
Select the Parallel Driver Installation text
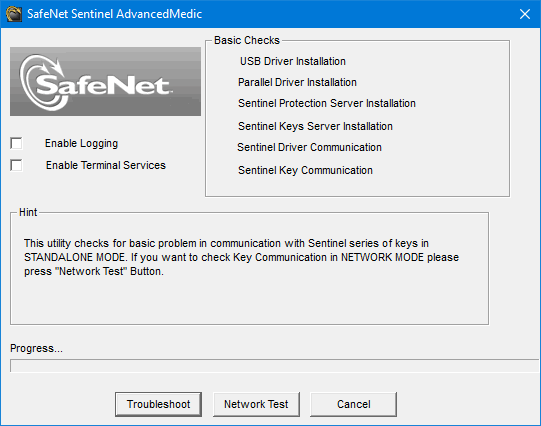pos(297,82)
